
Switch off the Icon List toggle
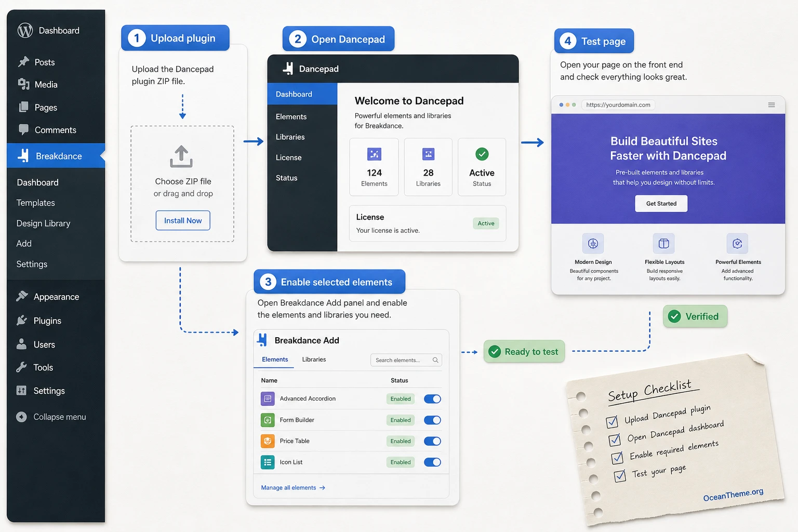click(x=432, y=462)
